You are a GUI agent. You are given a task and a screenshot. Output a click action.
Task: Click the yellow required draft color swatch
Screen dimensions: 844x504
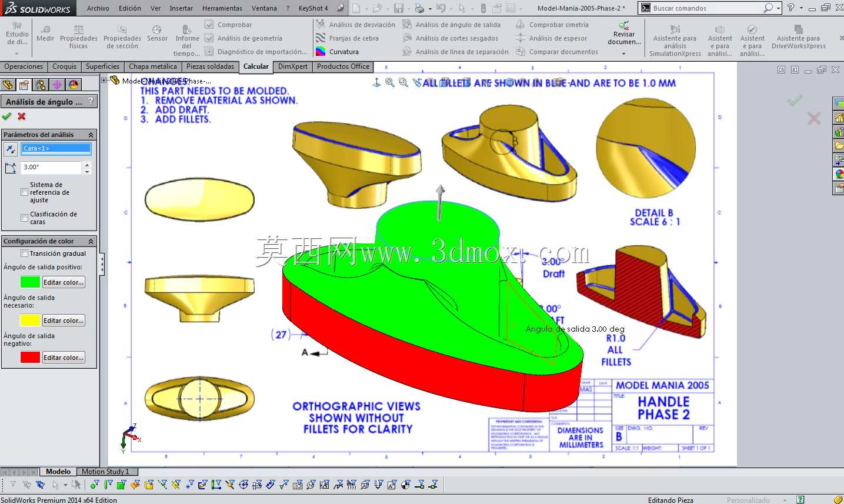(x=30, y=321)
